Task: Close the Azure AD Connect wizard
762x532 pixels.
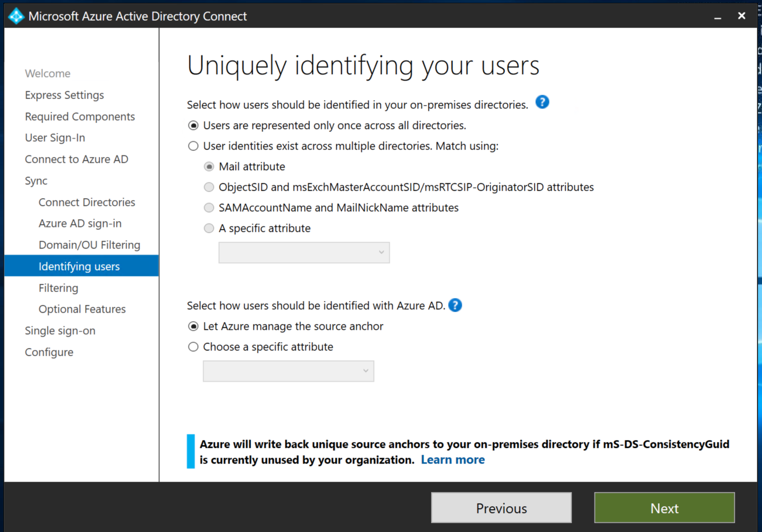Action: point(741,16)
